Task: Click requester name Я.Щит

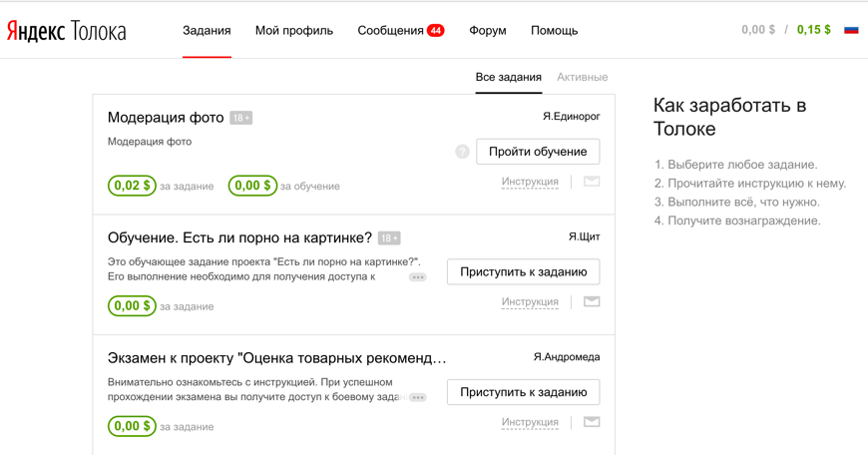Action: click(x=584, y=236)
